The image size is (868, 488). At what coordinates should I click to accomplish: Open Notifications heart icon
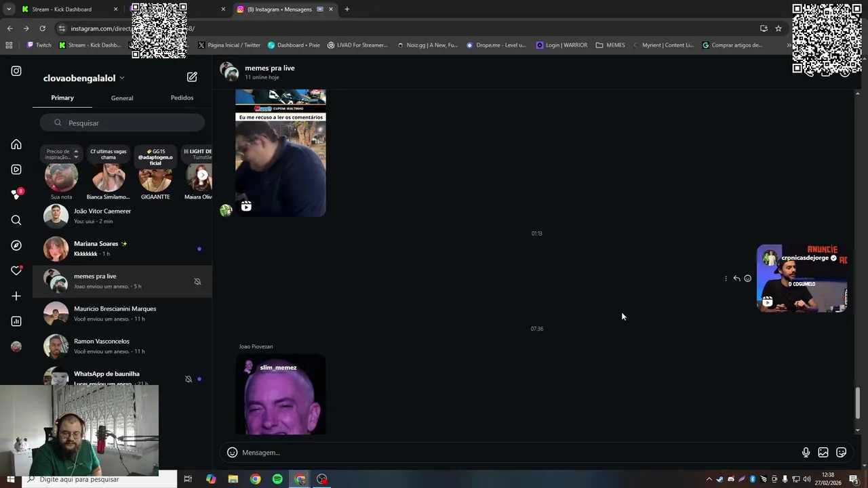point(16,270)
